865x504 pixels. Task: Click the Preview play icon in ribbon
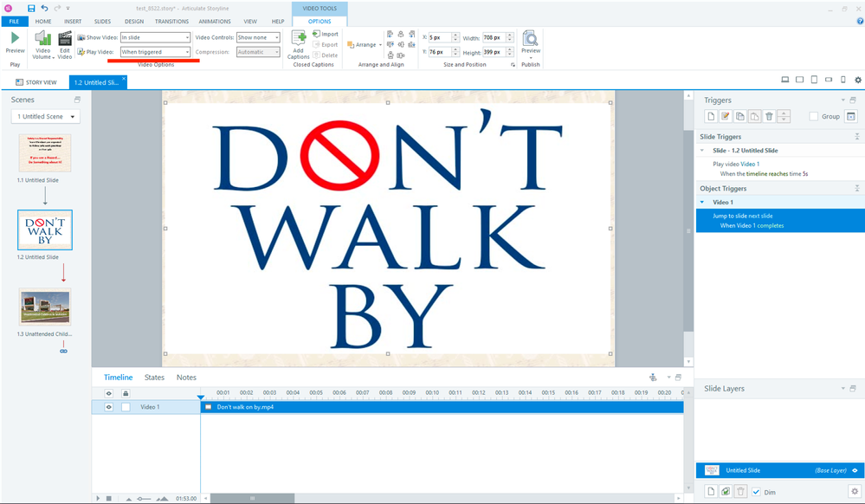pyautogui.click(x=15, y=39)
